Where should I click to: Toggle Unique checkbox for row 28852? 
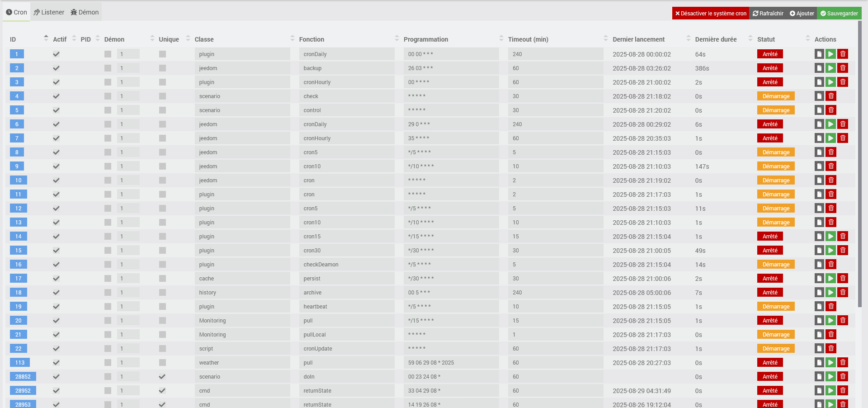[162, 377]
